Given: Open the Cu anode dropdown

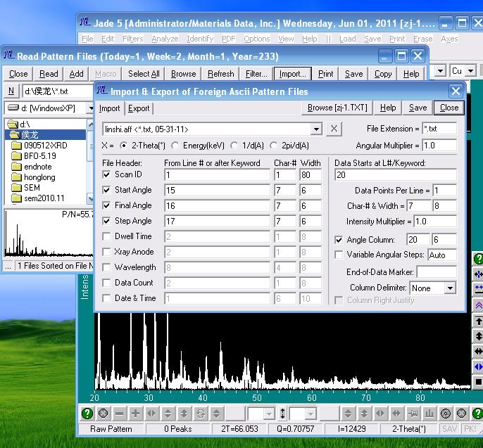Looking at the screenshot, I should (470, 71).
